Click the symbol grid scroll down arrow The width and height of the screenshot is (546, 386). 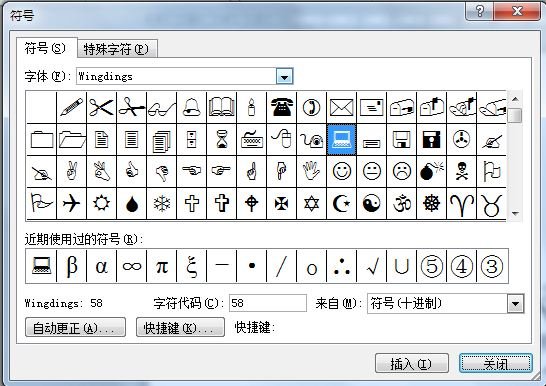pos(515,213)
